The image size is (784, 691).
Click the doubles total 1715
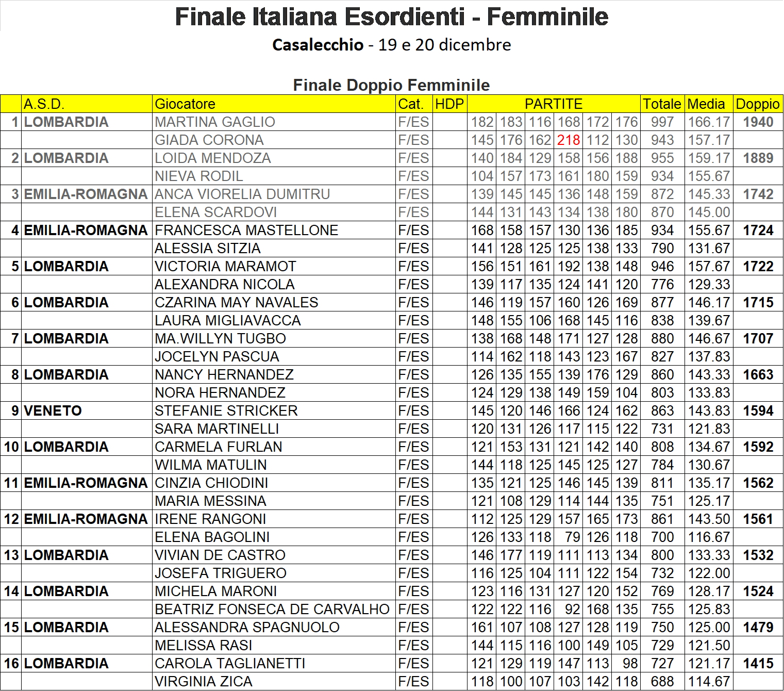pyautogui.click(x=758, y=303)
